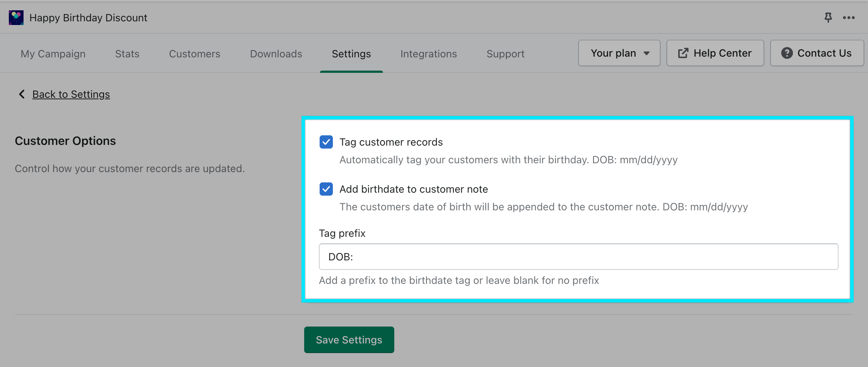Click the Happy Birthday Discount app icon

click(16, 18)
